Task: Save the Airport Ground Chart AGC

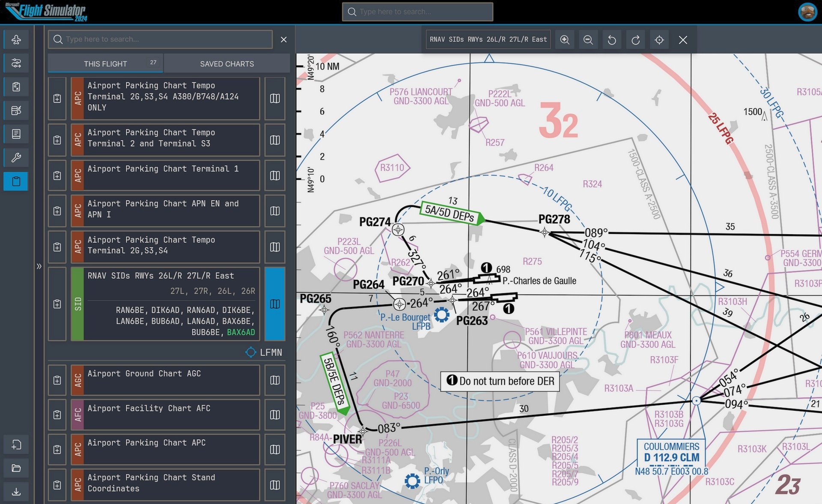Action: click(x=57, y=380)
